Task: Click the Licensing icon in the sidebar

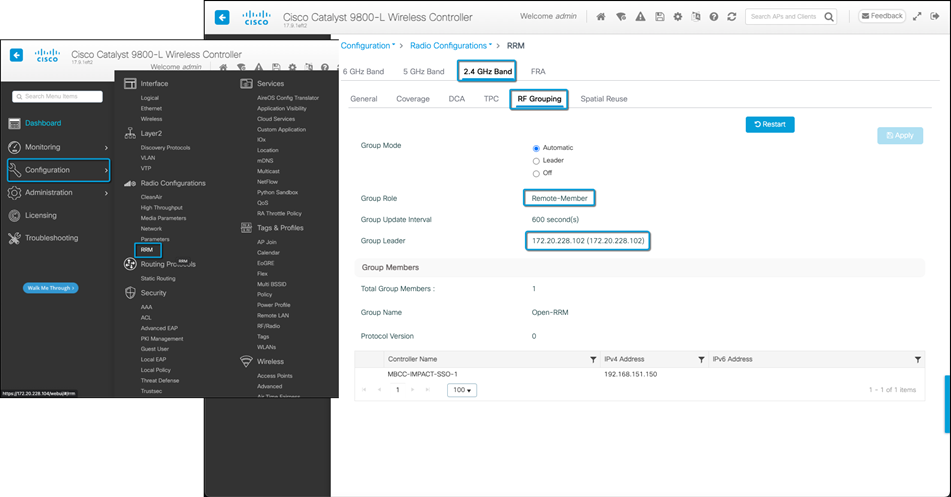Action: click(15, 215)
